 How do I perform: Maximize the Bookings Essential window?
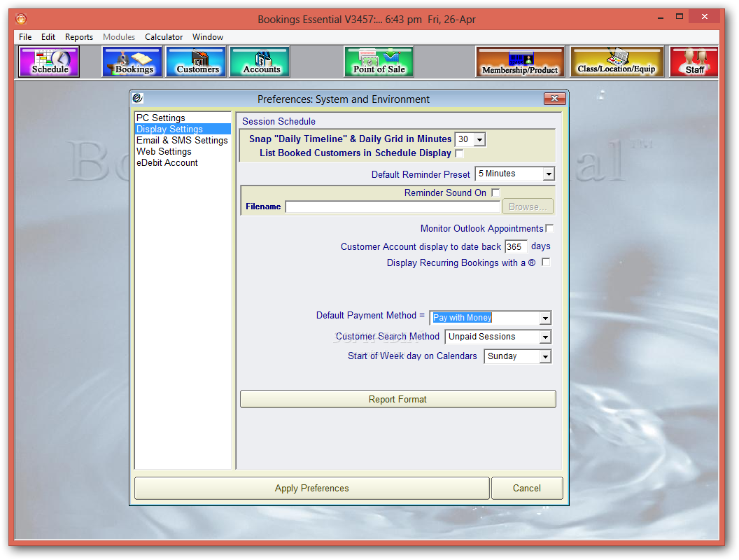(679, 17)
